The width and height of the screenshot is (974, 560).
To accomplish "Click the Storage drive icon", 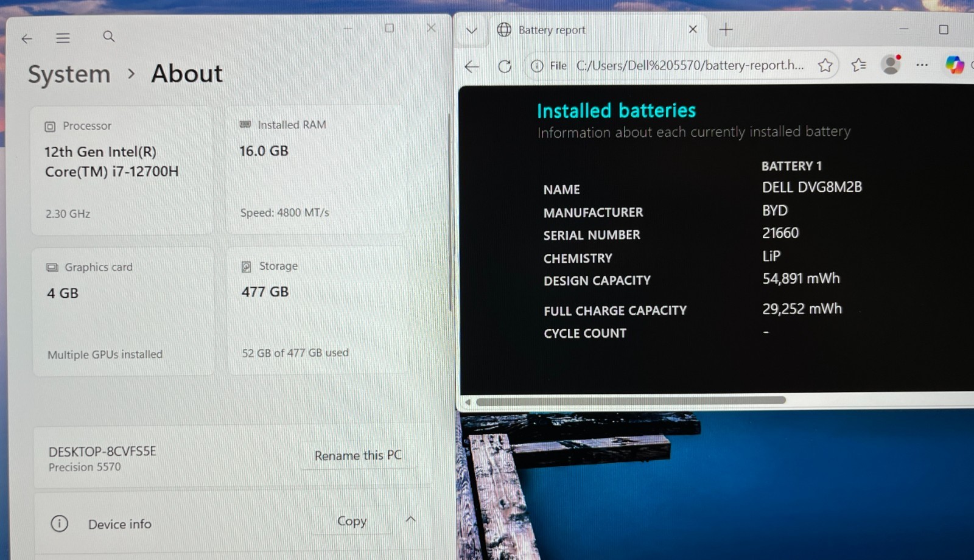I will 246,267.
